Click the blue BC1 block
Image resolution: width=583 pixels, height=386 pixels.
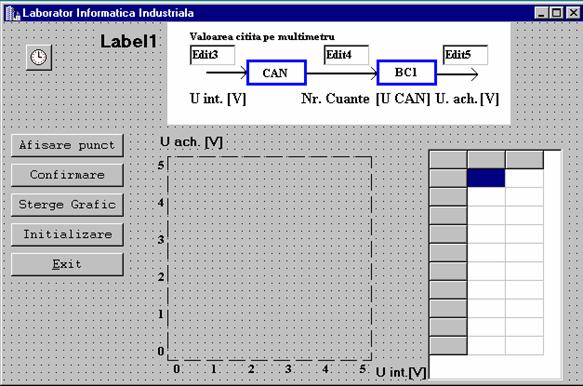click(x=407, y=72)
